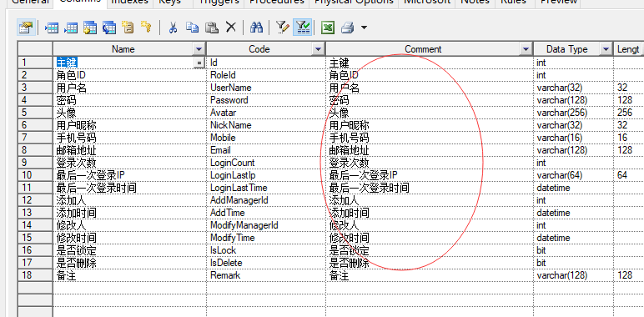The width and height of the screenshot is (644, 317).
Task: Cut selection with the scissors icon
Action: [173, 28]
